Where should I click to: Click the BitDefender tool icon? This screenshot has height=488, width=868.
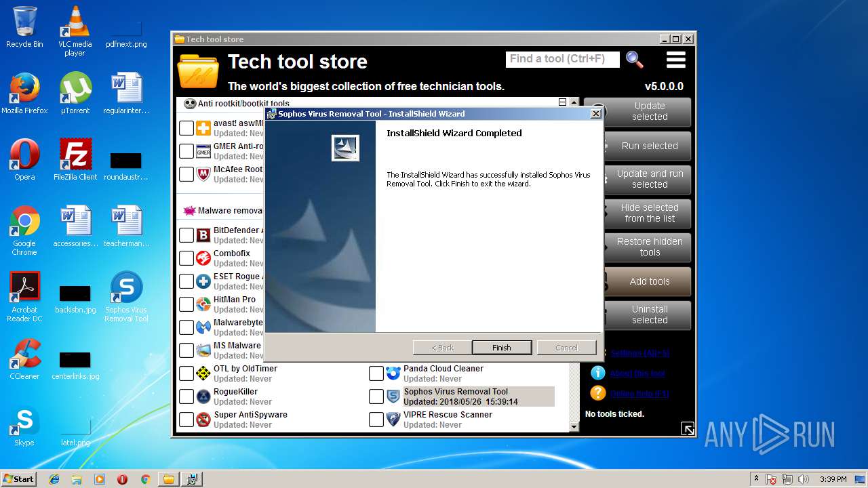coord(203,235)
